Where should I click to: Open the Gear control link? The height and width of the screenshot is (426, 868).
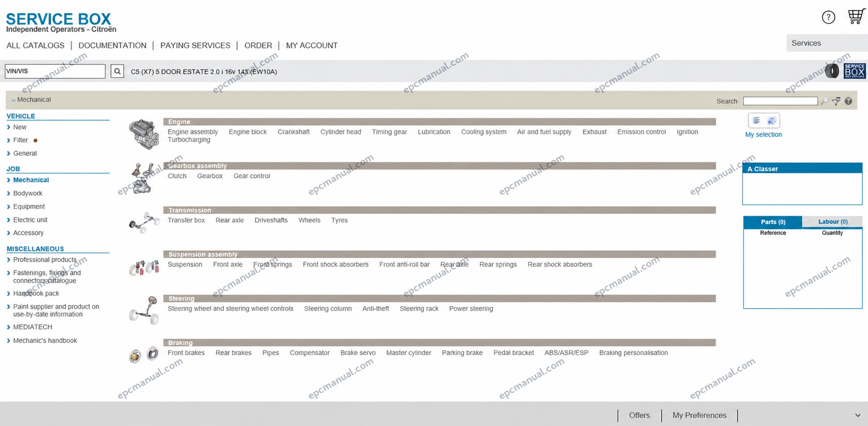[252, 176]
